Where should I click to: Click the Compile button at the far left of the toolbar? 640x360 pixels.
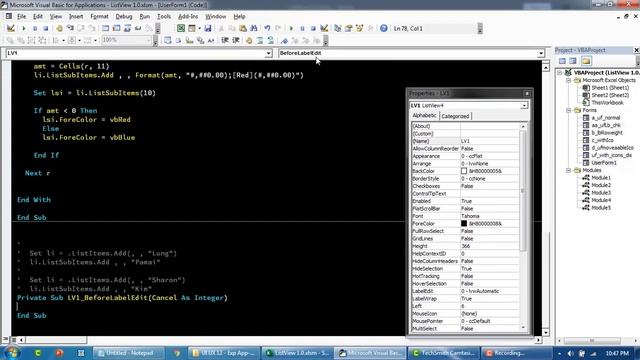(11, 28)
